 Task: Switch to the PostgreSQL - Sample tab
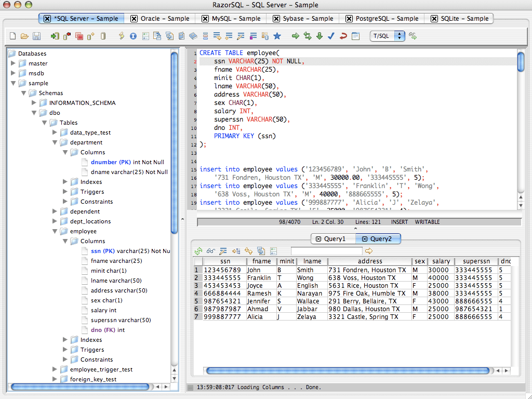point(387,19)
